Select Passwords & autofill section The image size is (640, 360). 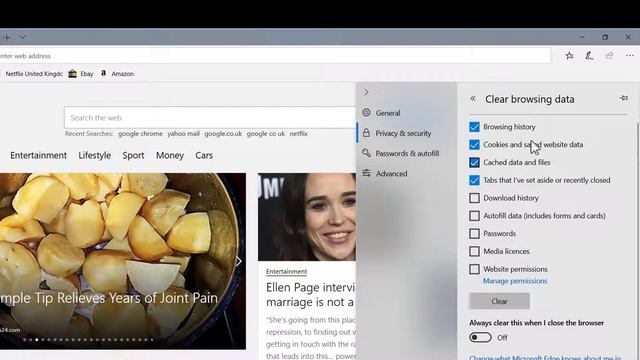(x=407, y=153)
